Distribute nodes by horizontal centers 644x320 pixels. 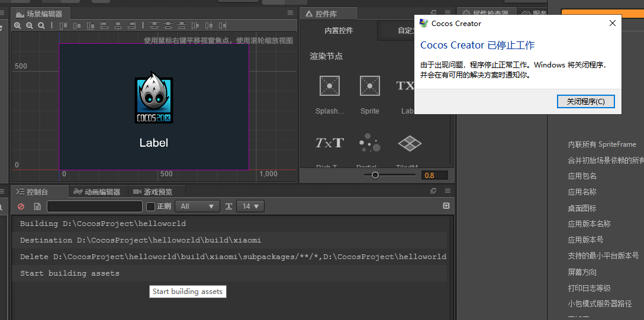(x=209, y=25)
